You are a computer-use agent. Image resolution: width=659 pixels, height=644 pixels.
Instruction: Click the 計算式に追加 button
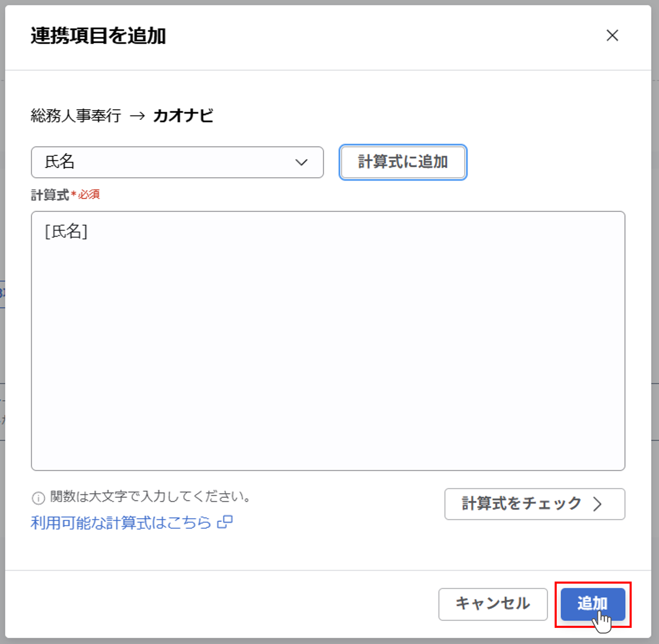[x=403, y=162]
